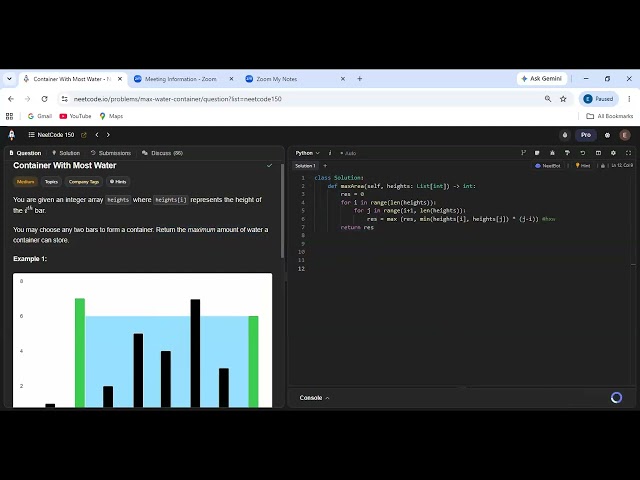This screenshot has width=640, height=480.
Task: Open Chrome three-dot menu
Action: coord(629,99)
